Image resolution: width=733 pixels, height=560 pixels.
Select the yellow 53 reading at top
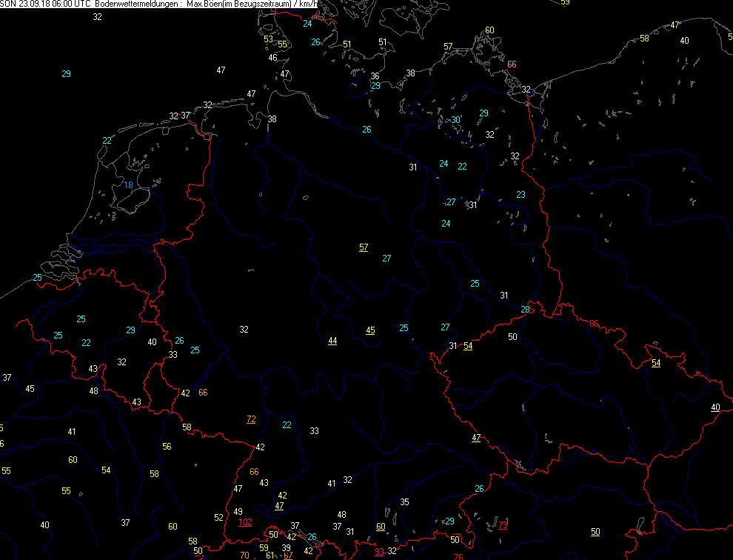[x=268, y=39]
